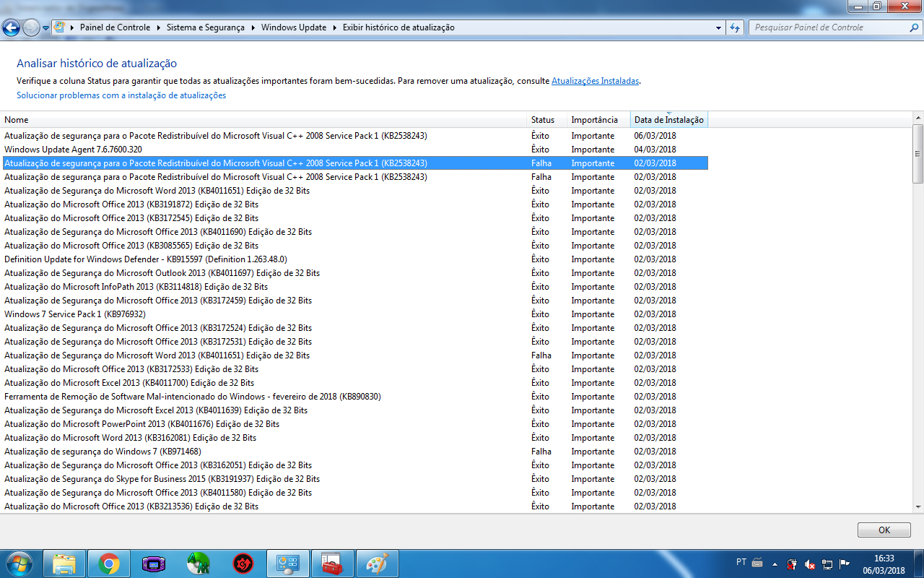Expand the arrow after Painel de Controle
Image resolution: width=924 pixels, height=578 pixels.
coord(158,27)
